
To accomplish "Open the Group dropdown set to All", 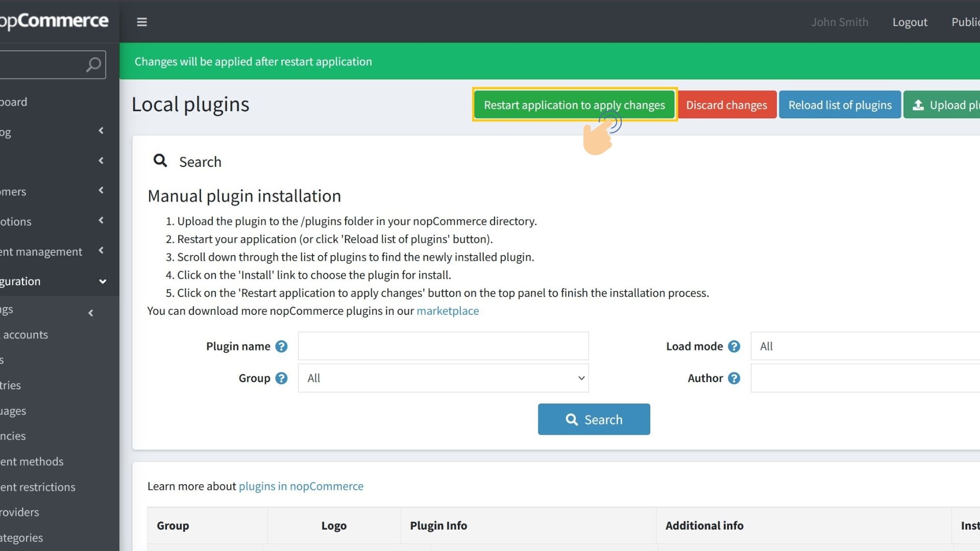I will click(x=443, y=378).
